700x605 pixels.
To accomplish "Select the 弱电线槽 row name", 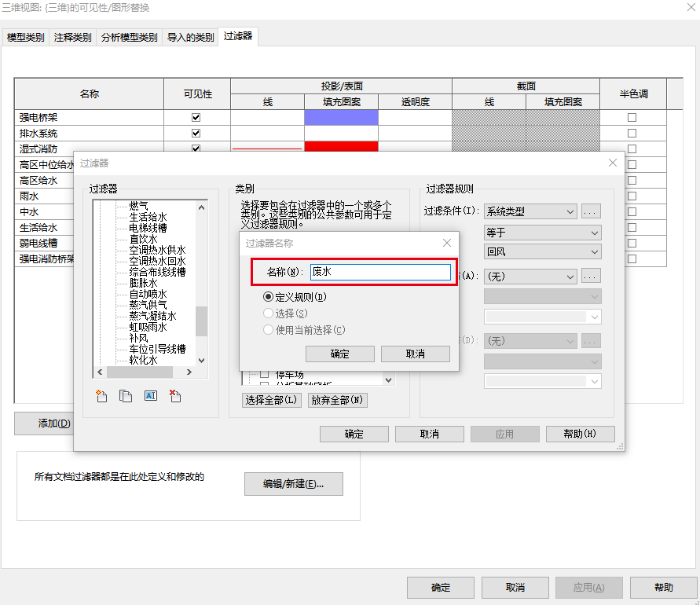I will click(x=38, y=244).
